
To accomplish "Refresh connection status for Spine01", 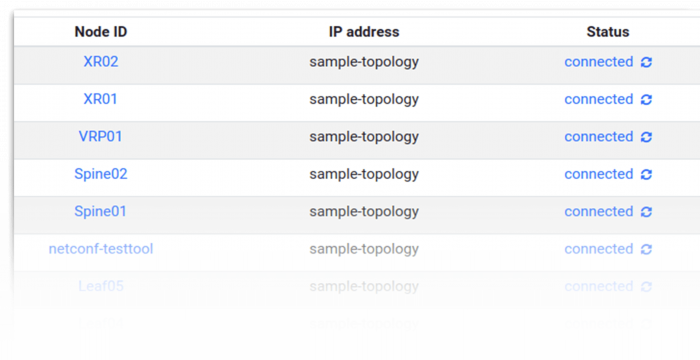I will click(x=646, y=212).
